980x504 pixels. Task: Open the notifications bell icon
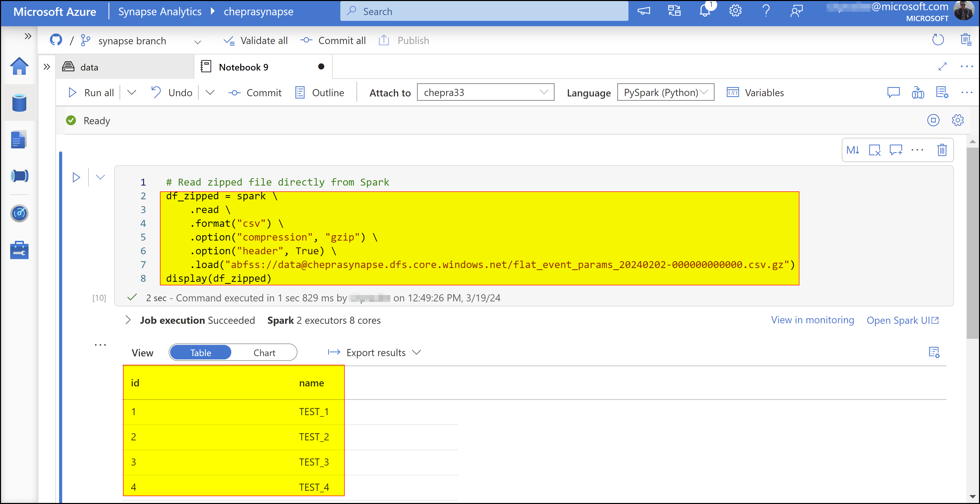point(705,11)
